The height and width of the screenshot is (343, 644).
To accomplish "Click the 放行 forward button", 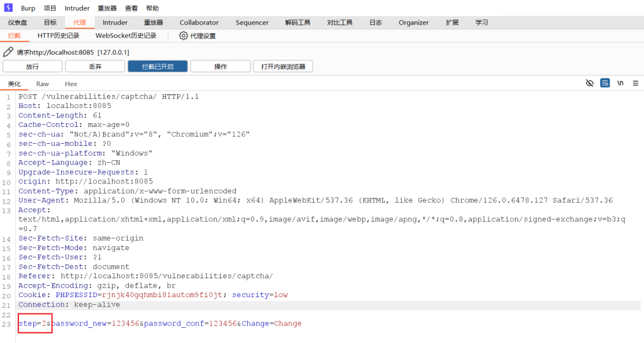I will [x=32, y=67].
